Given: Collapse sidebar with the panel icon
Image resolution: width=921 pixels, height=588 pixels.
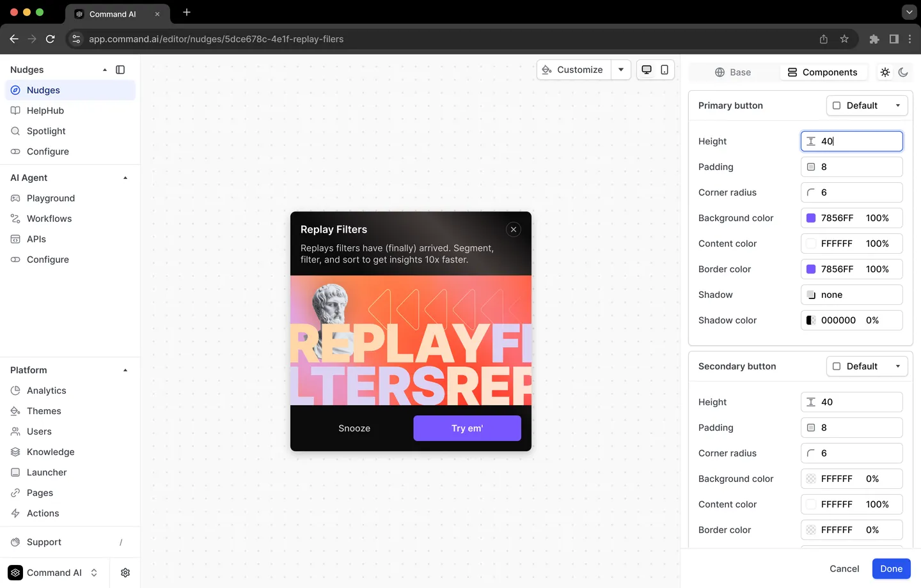Looking at the screenshot, I should (120, 70).
